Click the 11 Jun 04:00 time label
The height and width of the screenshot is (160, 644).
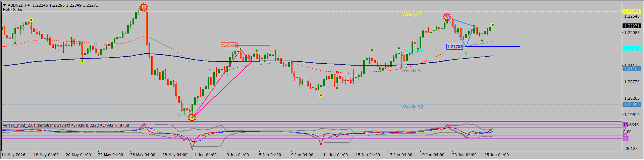pos(335,155)
